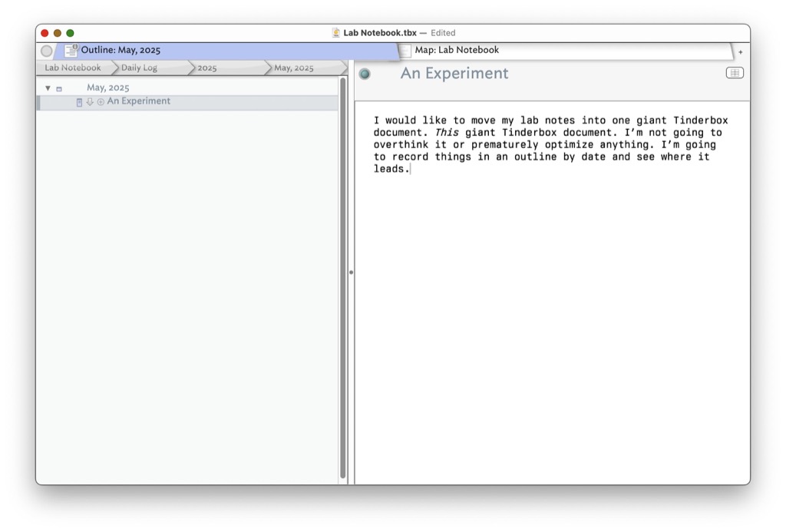786x532 pixels.
Task: Select the May, 2025 row in the outline
Action: pos(187,88)
